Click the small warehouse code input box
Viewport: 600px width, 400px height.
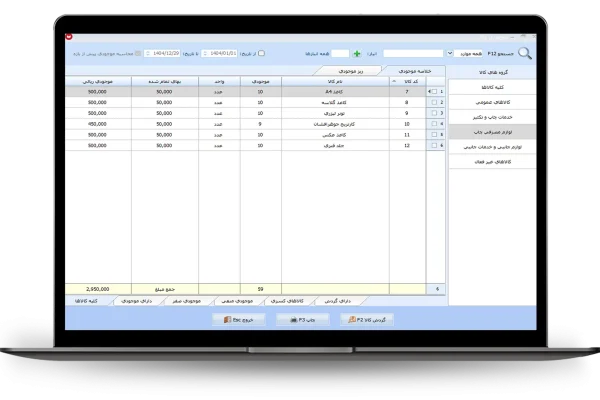[340, 54]
